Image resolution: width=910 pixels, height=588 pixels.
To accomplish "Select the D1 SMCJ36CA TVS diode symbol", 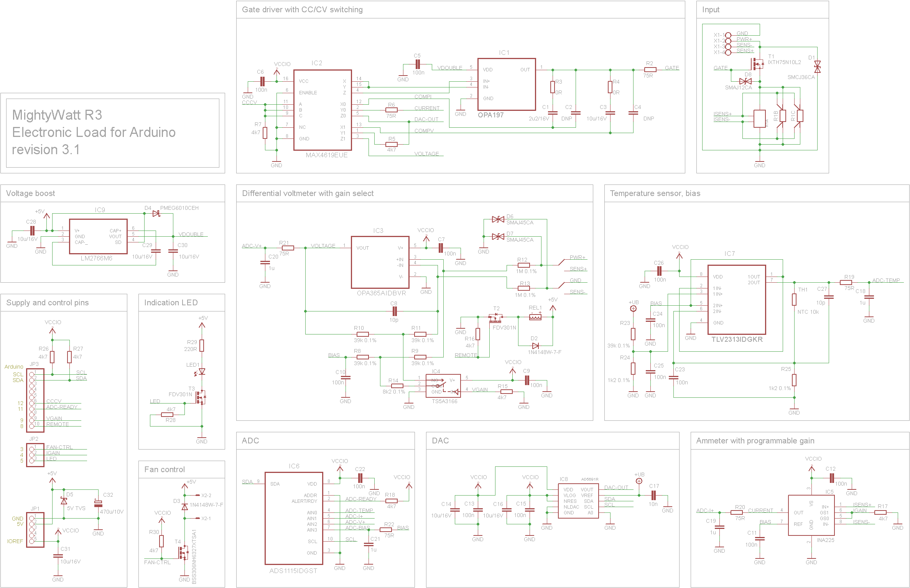I will click(x=817, y=66).
